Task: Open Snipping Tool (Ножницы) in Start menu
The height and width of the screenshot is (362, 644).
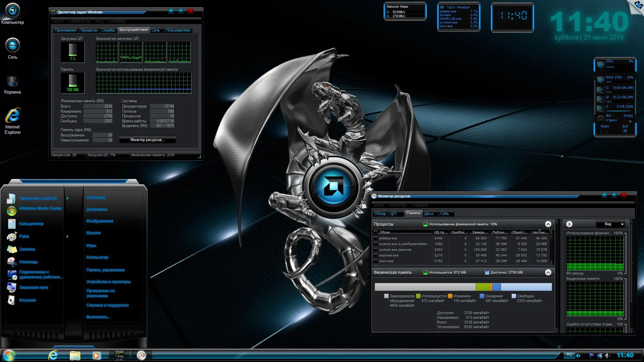Action: pos(28,262)
